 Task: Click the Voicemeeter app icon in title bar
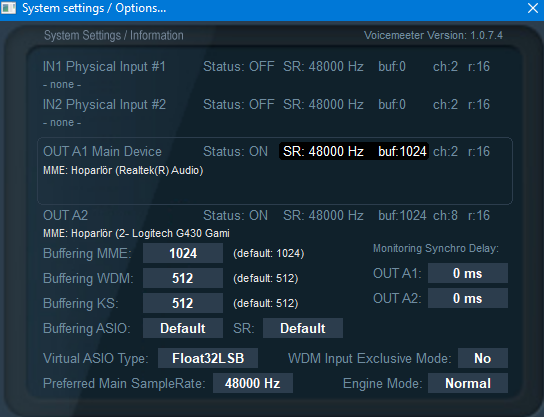[8, 8]
